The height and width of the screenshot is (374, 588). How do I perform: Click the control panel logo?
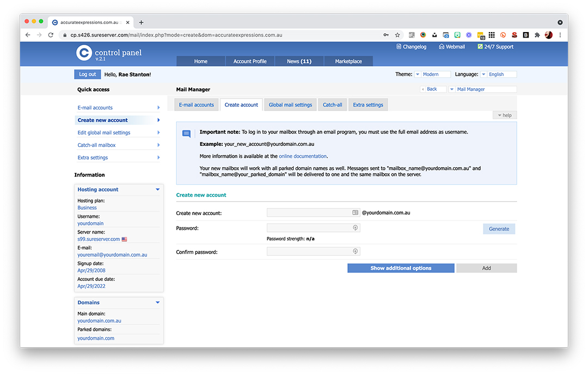point(109,53)
